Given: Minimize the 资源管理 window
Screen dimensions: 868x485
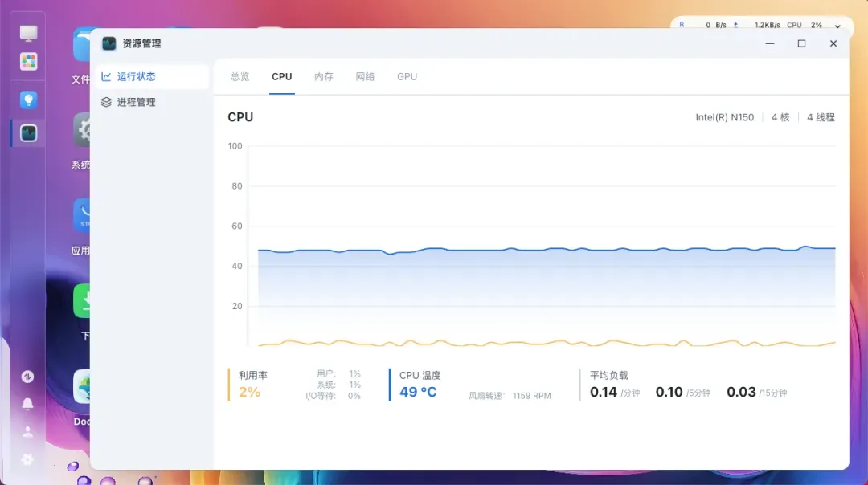Looking at the screenshot, I should 769,43.
